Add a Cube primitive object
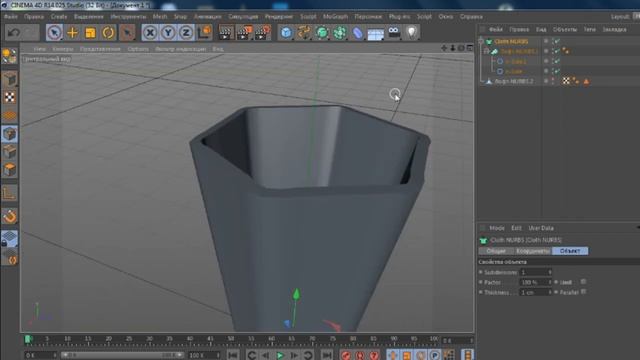 [286, 33]
